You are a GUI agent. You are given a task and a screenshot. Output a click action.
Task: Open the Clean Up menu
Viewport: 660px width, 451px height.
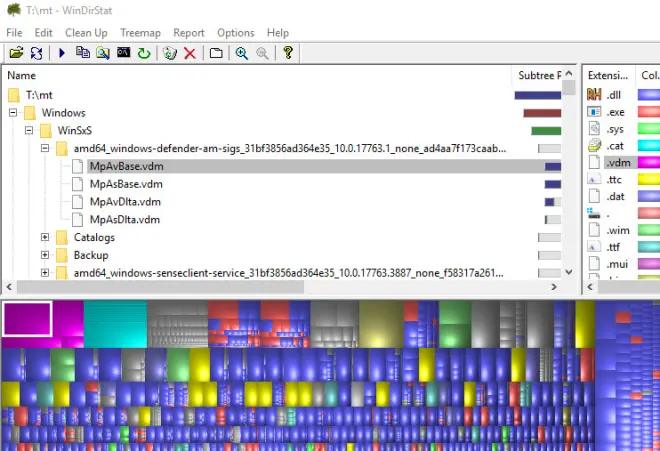86,33
